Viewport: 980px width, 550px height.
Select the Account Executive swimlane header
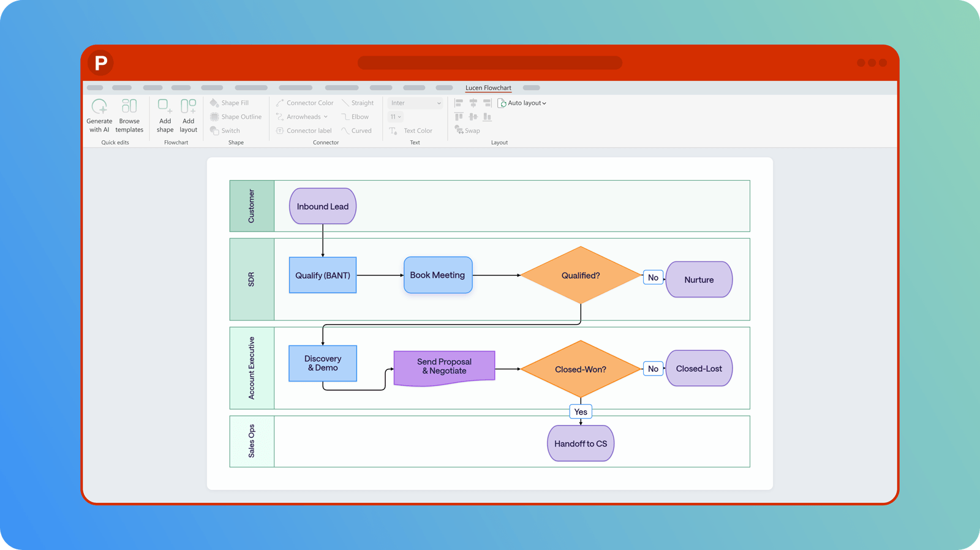(x=252, y=368)
